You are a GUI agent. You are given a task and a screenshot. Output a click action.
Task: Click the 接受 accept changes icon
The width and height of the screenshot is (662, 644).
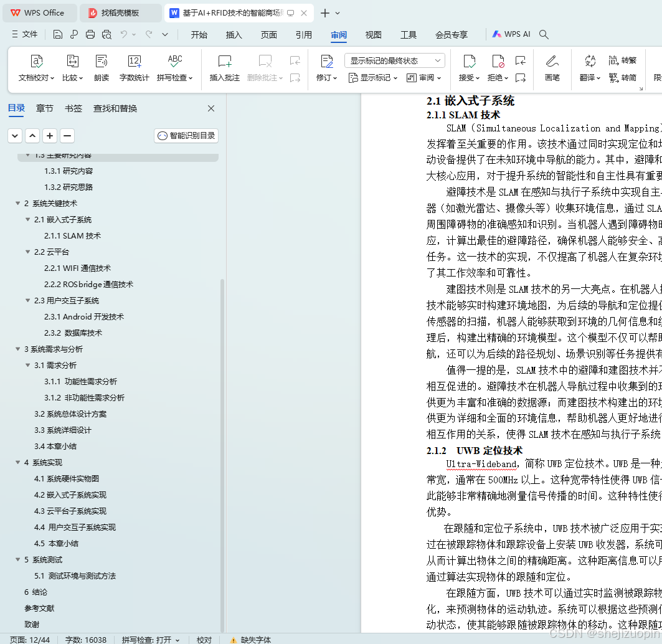469,62
